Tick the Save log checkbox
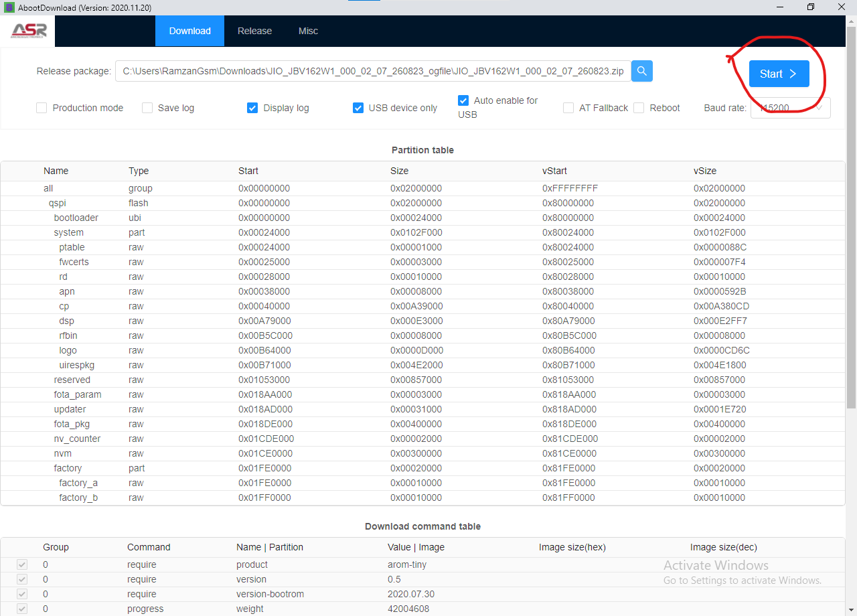Screen dimensions: 857x616 [147, 108]
